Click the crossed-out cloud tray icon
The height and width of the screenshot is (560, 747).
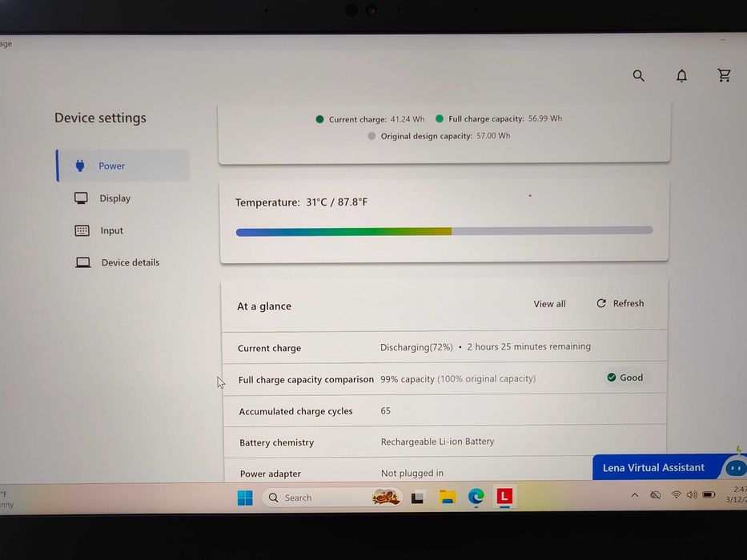click(656, 495)
